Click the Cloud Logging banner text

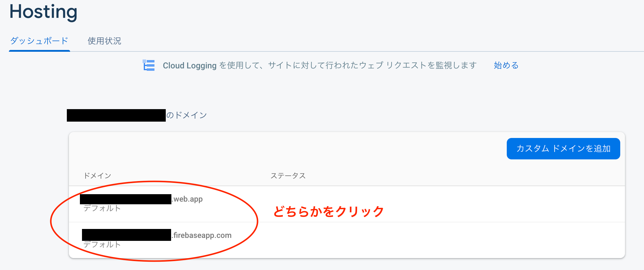click(x=319, y=65)
